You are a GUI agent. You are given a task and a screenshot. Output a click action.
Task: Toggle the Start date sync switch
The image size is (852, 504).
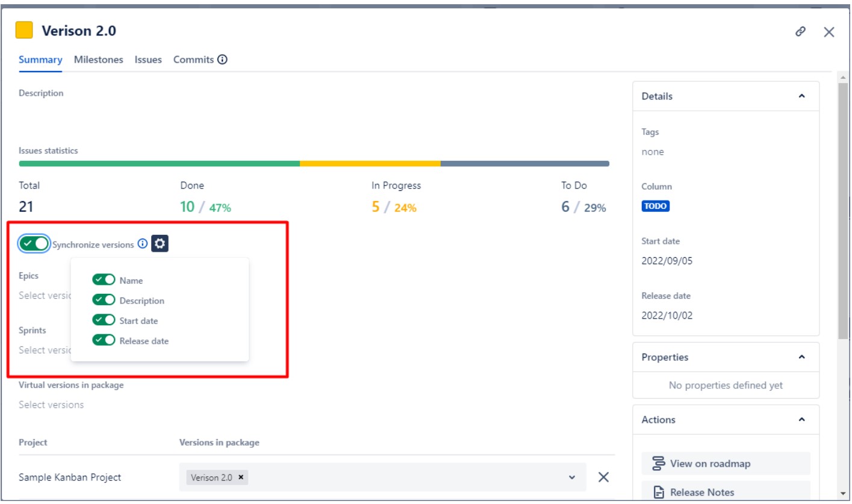[x=104, y=320]
